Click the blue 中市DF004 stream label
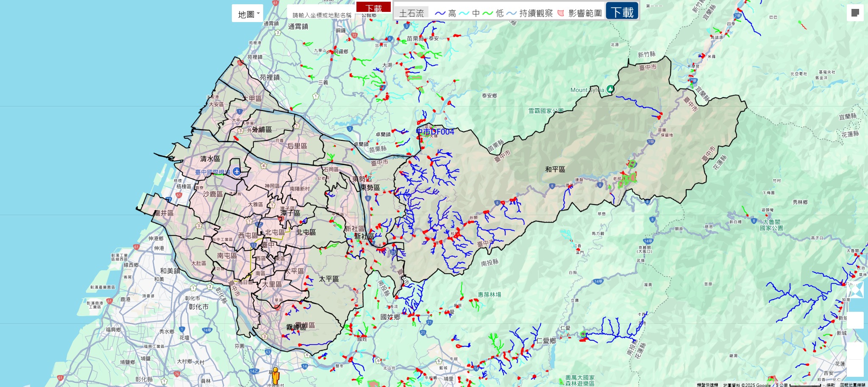This screenshot has width=868, height=387. pos(435,132)
